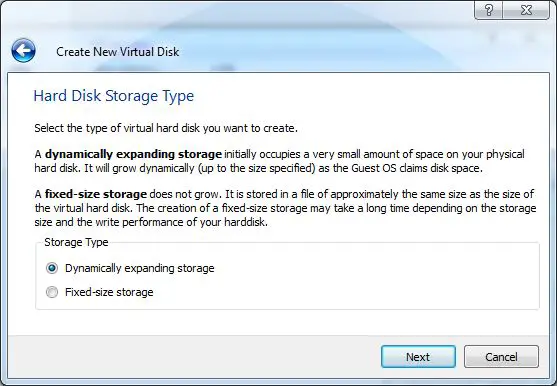Click the bold "dynamically expanding storage" description text

133,154
